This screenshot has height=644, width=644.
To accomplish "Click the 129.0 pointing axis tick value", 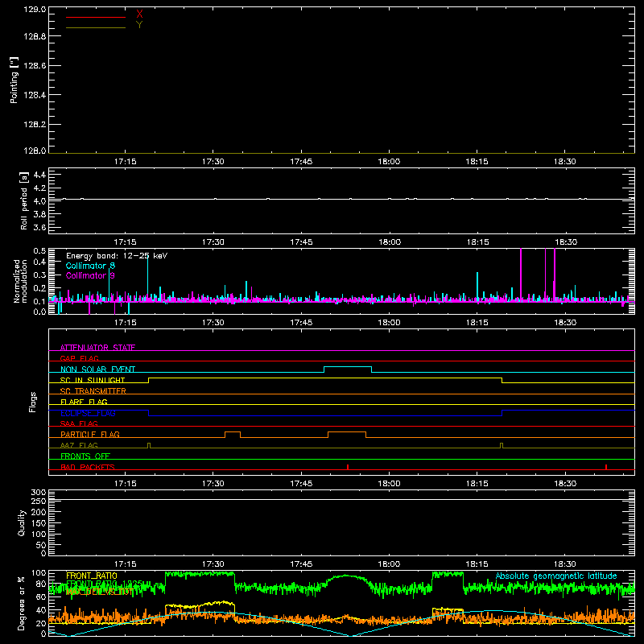I will tap(35, 10).
